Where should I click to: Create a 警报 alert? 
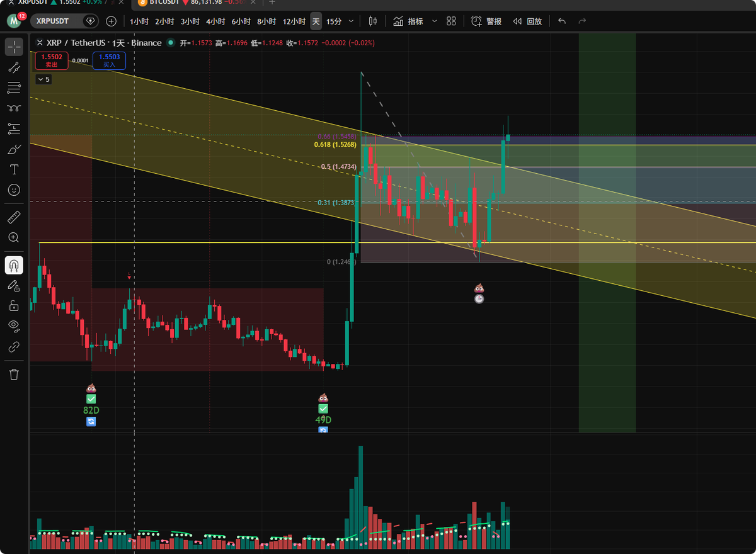(486, 21)
